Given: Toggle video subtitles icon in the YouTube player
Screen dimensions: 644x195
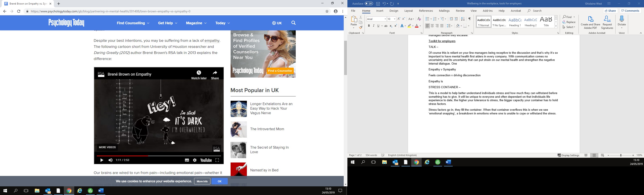Looking at the screenshot, I should 187,160.
